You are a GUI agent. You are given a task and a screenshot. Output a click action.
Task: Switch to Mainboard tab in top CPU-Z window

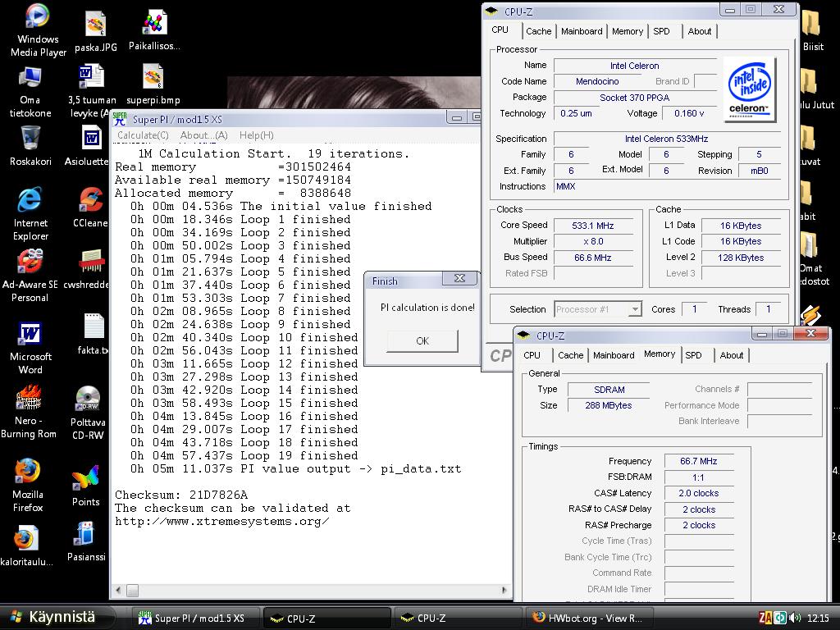[x=582, y=31]
